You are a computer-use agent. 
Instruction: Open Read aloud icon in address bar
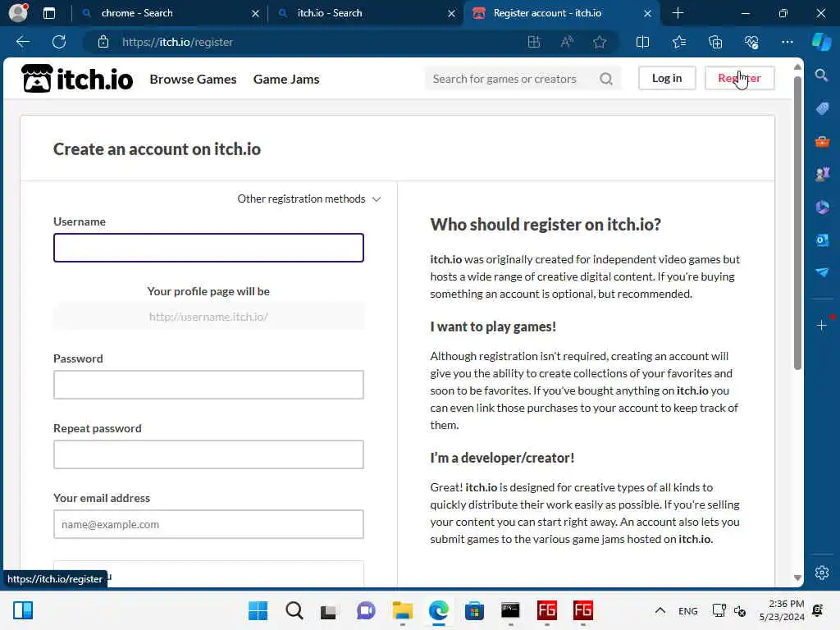click(x=567, y=42)
